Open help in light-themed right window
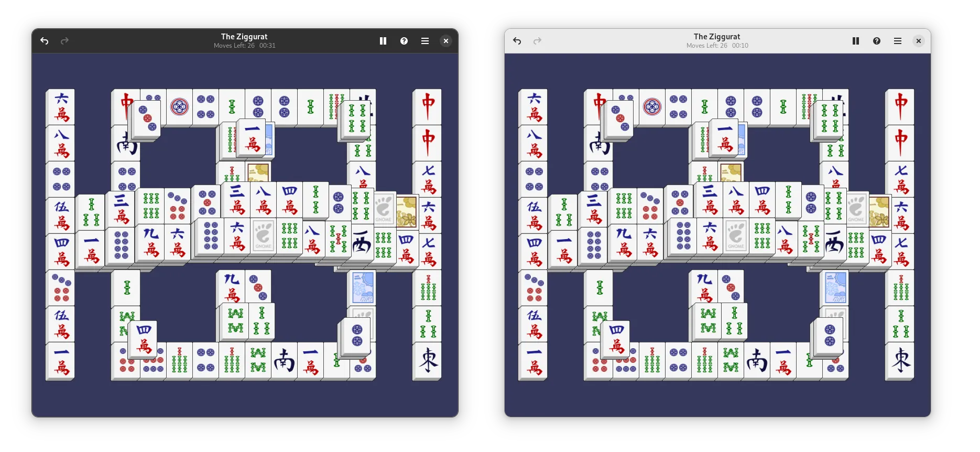 877,41
